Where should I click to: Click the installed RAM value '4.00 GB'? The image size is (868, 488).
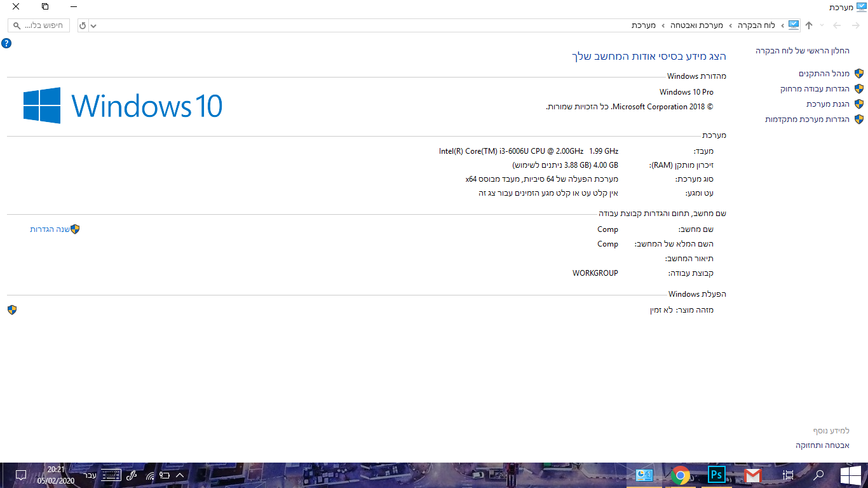pos(606,165)
